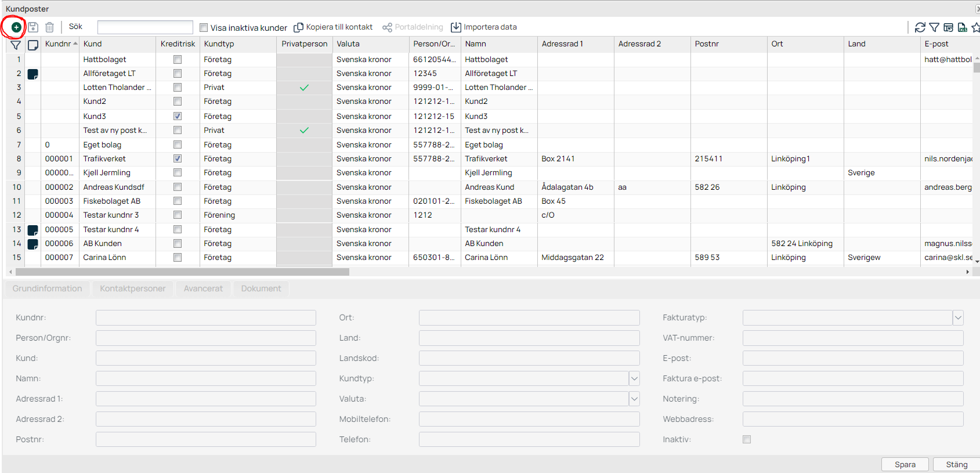Export the list with the XLS icon

click(x=963, y=27)
